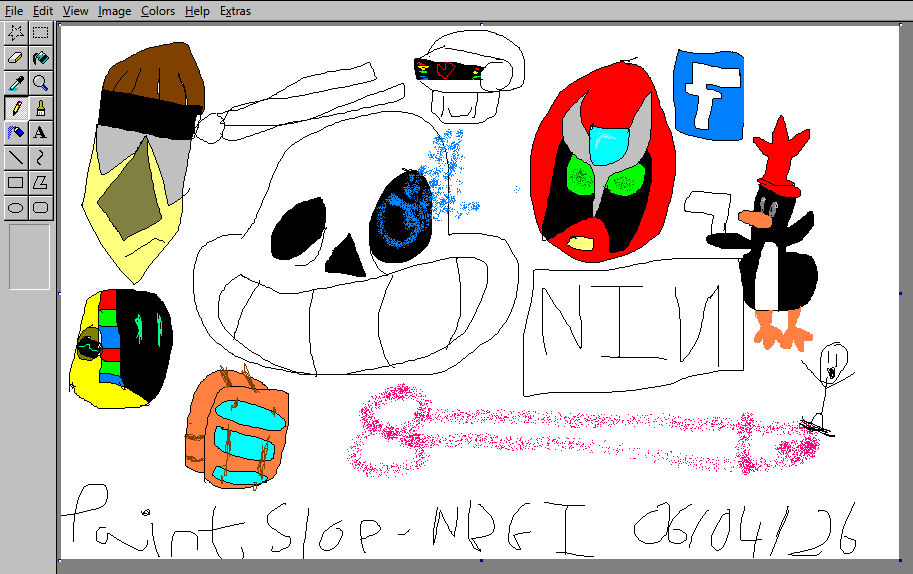Open the File menu
The height and width of the screenshot is (574, 913).
pyautogui.click(x=14, y=10)
